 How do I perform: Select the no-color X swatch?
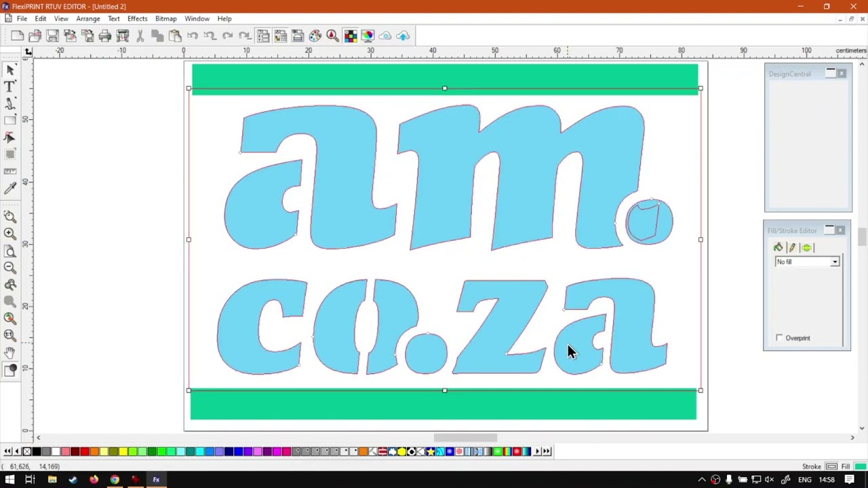[x=27, y=451]
